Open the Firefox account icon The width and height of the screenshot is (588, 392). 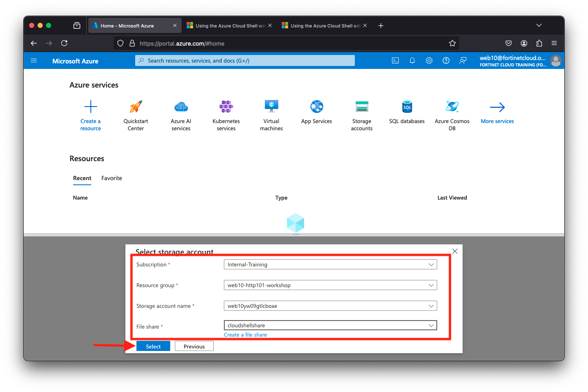(524, 43)
